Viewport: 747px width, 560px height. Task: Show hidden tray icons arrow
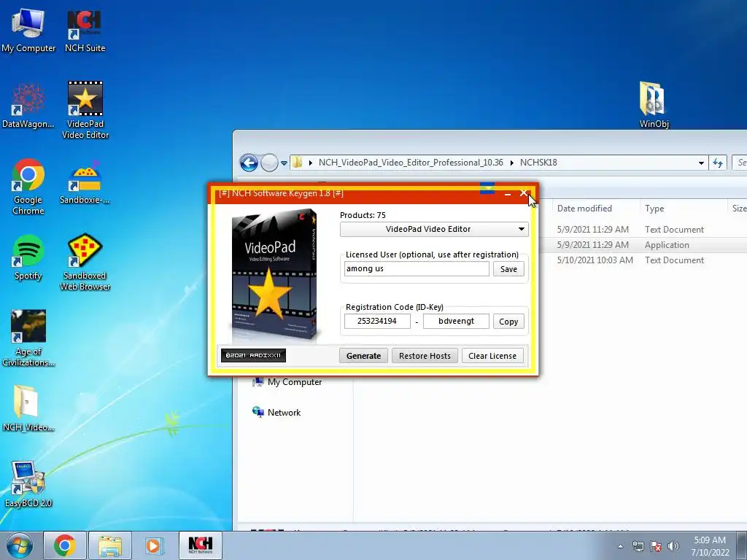(620, 546)
